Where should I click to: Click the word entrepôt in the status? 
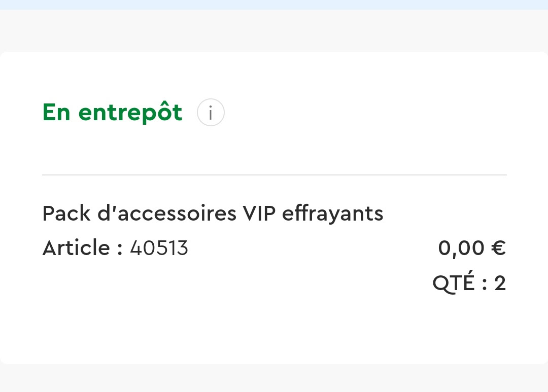(x=130, y=113)
